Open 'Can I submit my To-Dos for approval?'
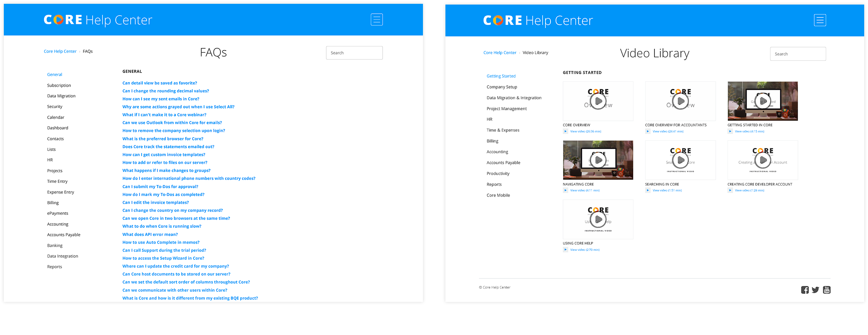 coord(160,187)
